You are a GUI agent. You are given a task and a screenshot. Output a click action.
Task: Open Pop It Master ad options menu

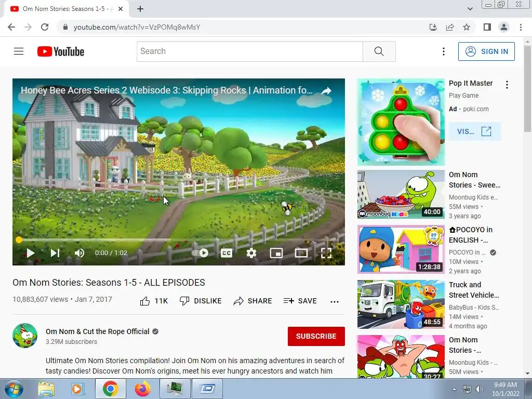point(507,85)
